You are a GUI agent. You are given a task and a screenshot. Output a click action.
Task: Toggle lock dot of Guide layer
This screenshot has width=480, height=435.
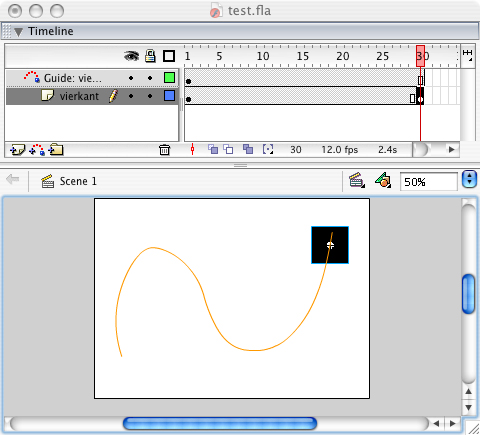coord(150,78)
